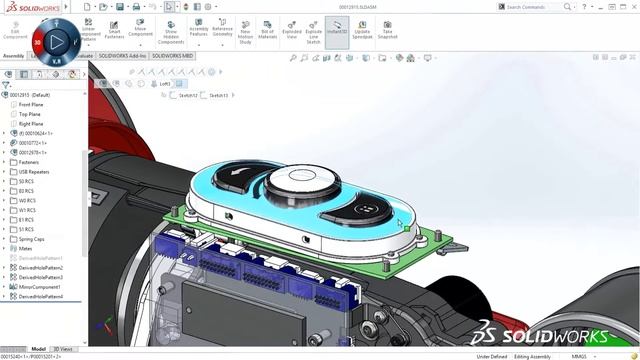
Task: Expand the Spring Caps folder
Action: coord(4,239)
